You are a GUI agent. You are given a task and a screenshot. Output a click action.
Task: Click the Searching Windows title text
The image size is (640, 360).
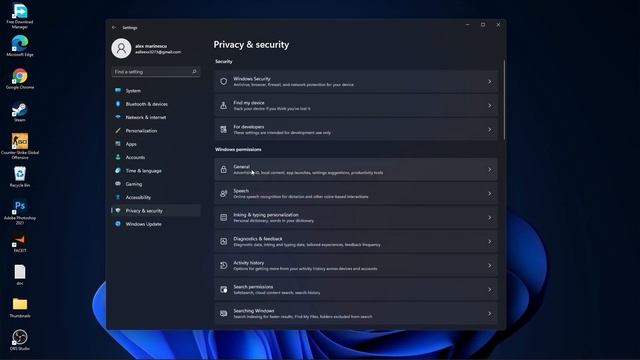(x=253, y=311)
